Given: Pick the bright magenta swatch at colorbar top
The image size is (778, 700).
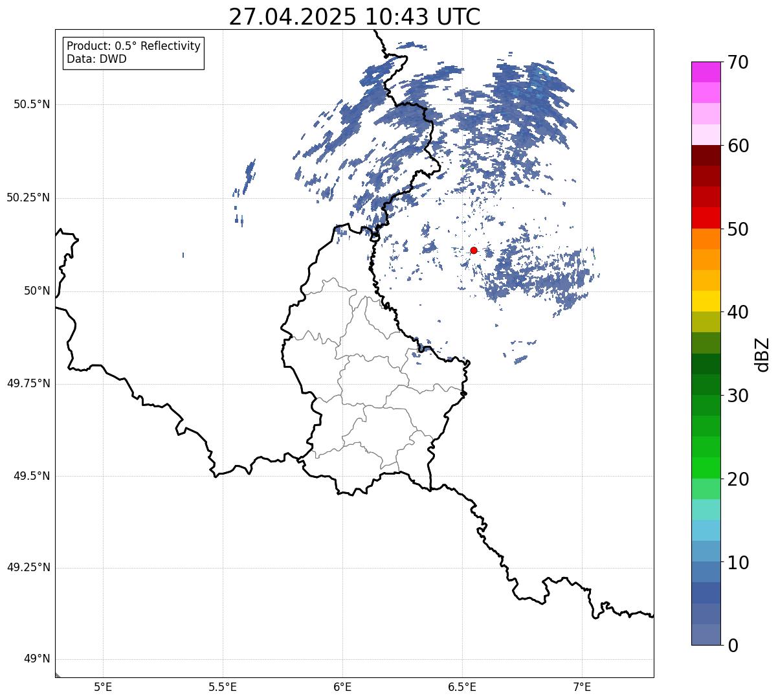Looking at the screenshot, I should [x=706, y=72].
